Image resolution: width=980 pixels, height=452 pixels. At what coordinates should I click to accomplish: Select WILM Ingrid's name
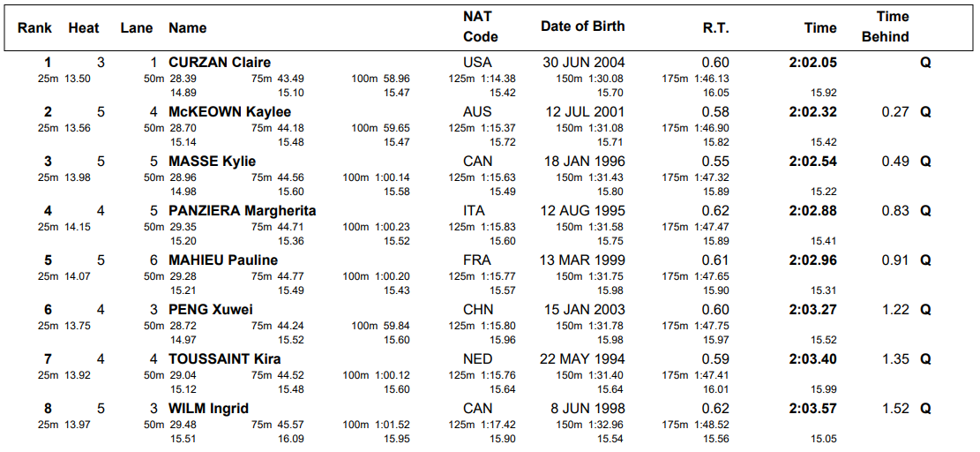tap(208, 409)
